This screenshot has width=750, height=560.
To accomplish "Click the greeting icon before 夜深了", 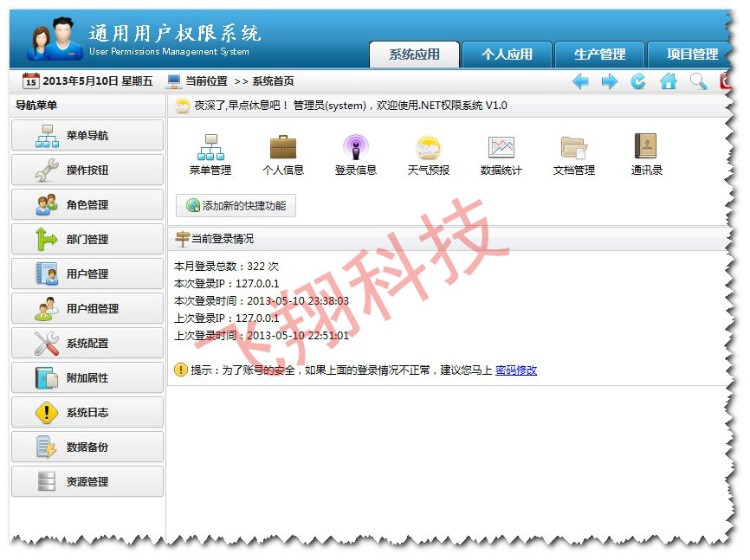I will click(182, 106).
